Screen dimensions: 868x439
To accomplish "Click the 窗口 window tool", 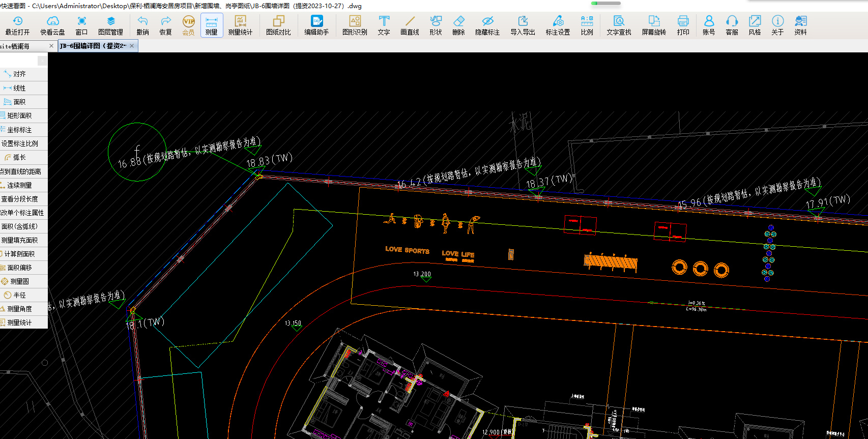I will click(x=81, y=25).
